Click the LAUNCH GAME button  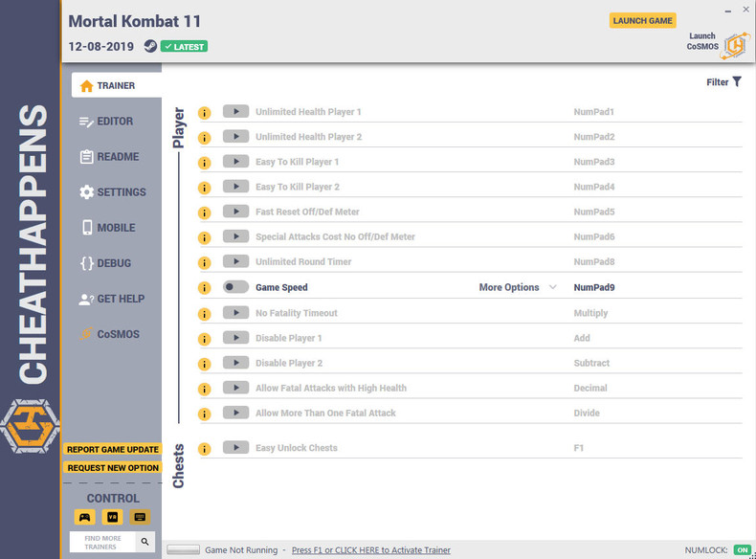(643, 20)
